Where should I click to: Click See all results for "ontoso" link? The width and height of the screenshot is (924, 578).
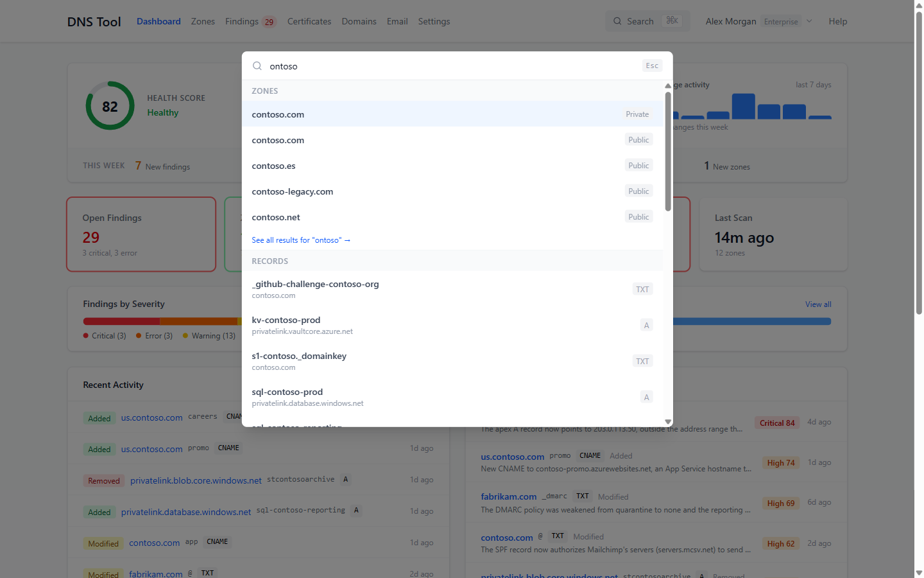tap(301, 240)
